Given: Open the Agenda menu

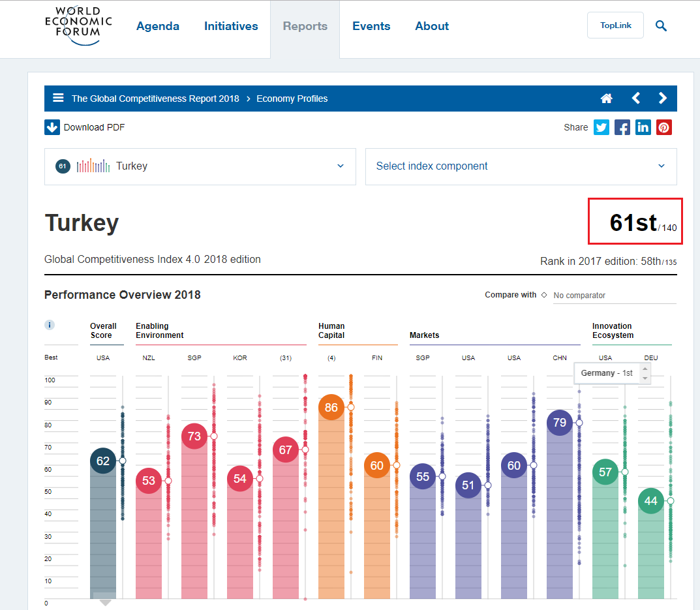Looking at the screenshot, I should [x=158, y=26].
